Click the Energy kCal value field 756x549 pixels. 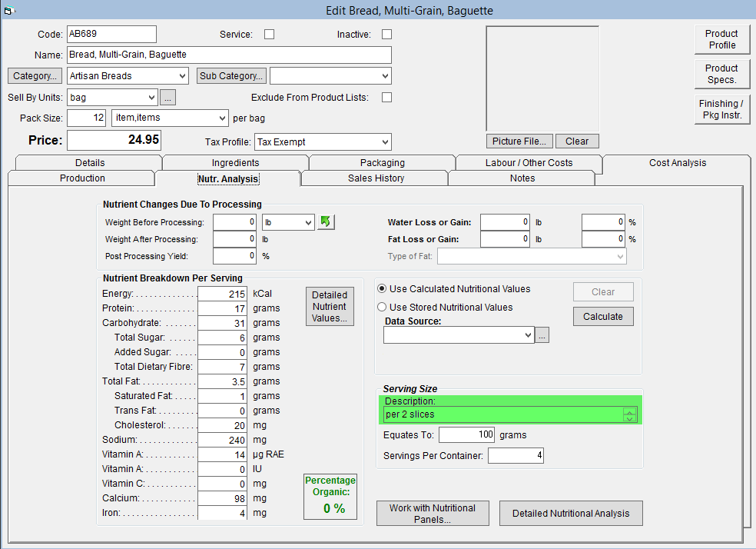[x=222, y=294]
